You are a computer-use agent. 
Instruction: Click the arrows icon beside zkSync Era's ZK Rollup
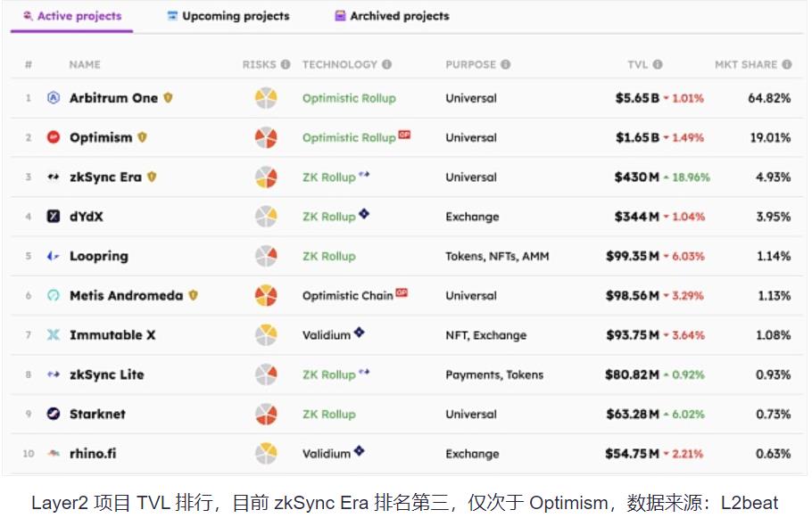point(364,174)
